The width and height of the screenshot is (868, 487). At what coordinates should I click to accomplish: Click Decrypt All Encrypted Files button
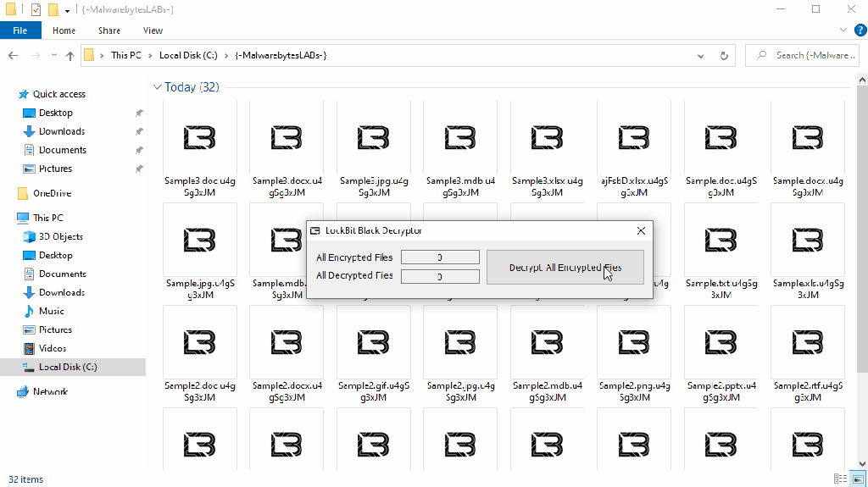pyautogui.click(x=565, y=268)
